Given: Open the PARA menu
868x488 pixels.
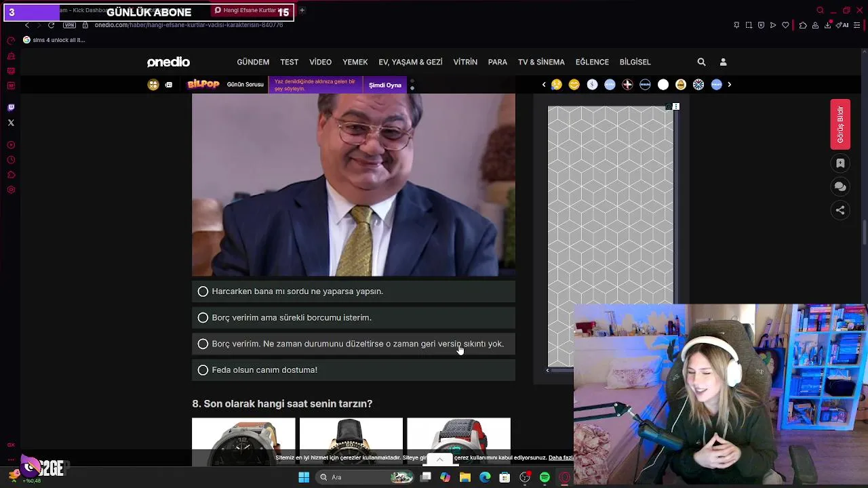Looking at the screenshot, I should [x=497, y=62].
